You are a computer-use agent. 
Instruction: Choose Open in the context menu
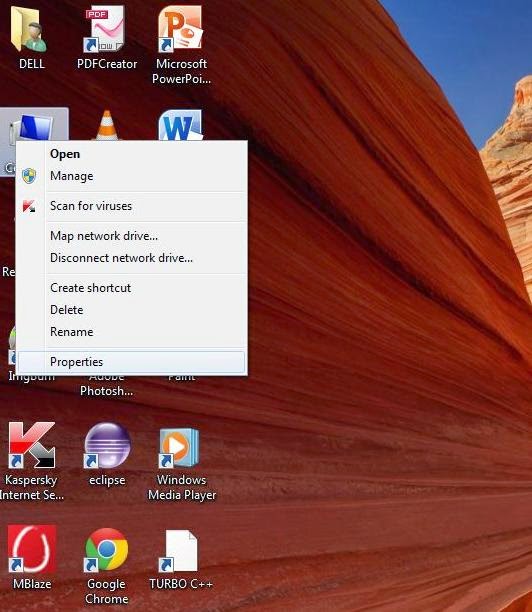(x=131, y=154)
